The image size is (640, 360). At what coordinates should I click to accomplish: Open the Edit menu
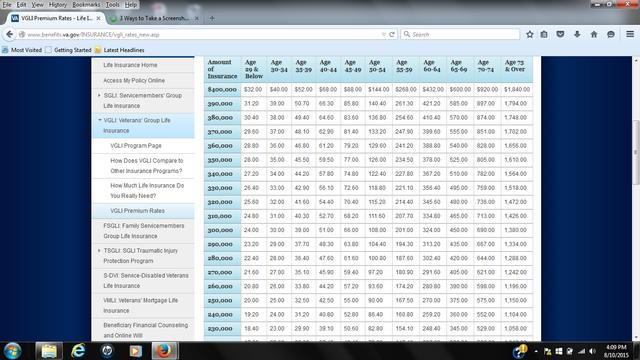point(21,5)
